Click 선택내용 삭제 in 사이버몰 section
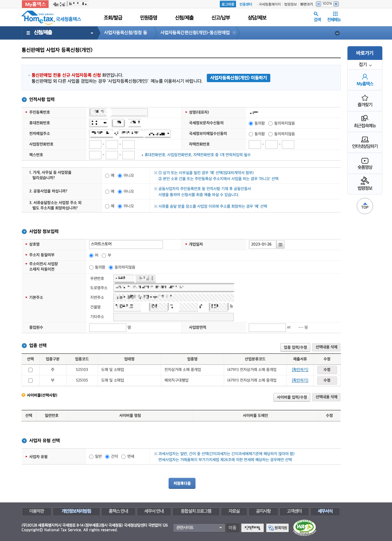The image size is (392, 541). click(x=326, y=397)
